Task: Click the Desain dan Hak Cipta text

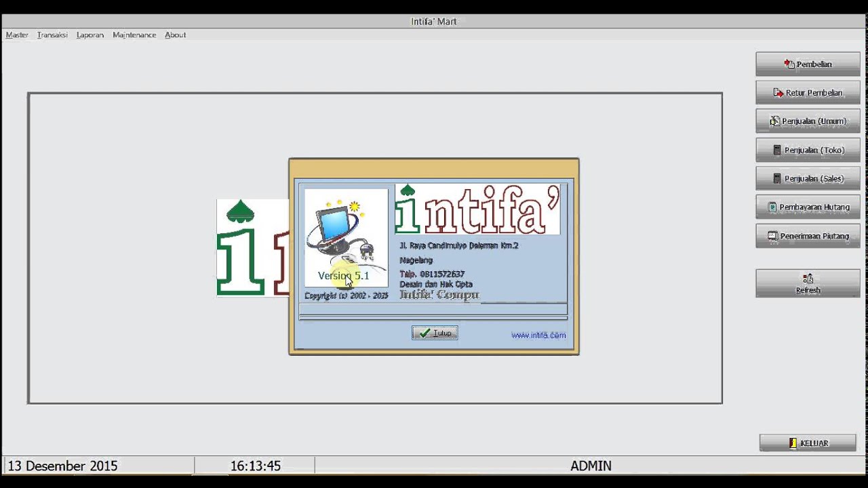Action: point(436,284)
